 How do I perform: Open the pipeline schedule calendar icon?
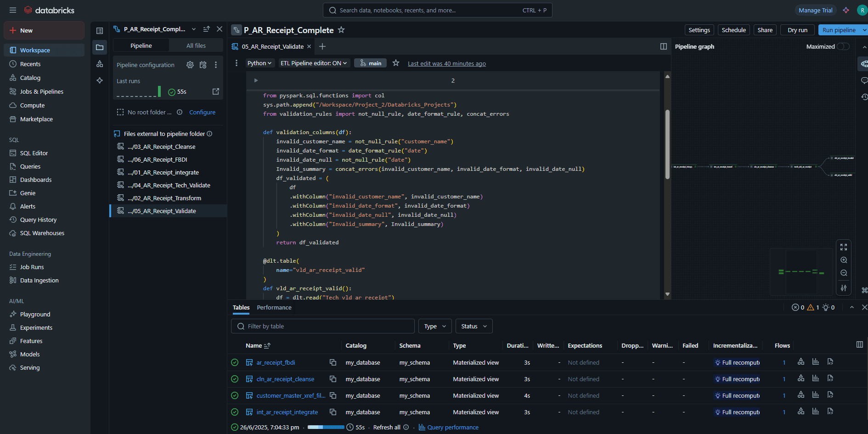203,65
